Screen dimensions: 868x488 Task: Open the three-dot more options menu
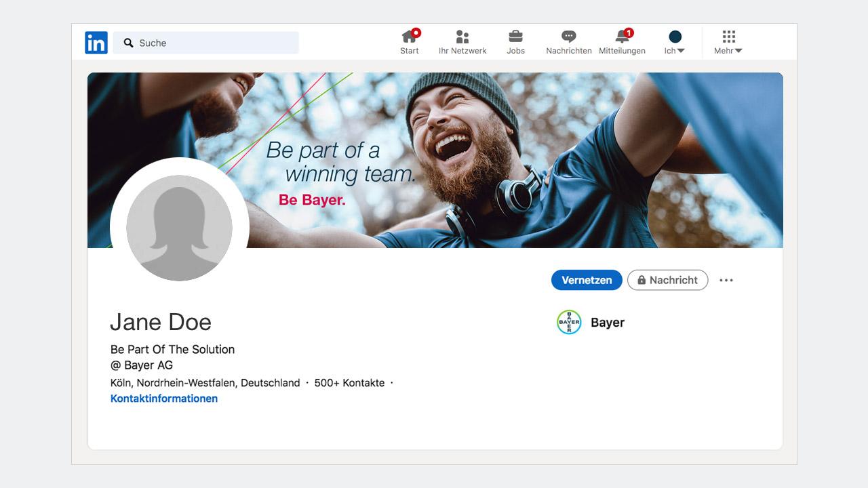coord(726,280)
